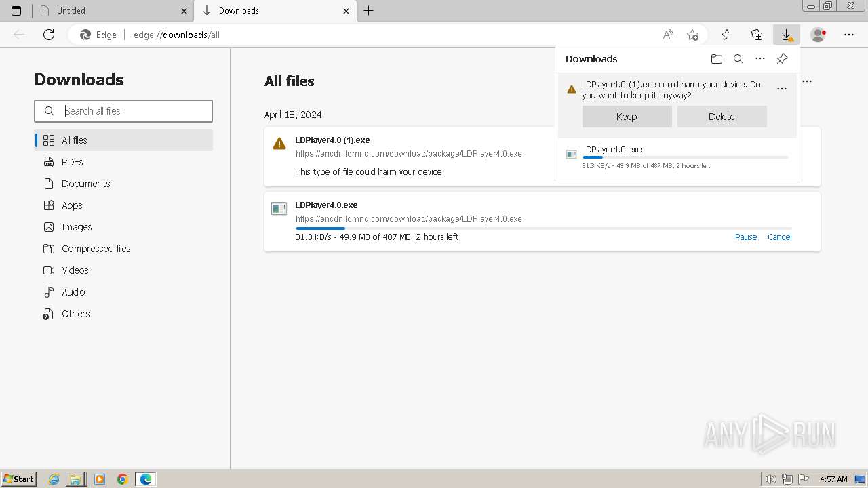The width and height of the screenshot is (868, 488).
Task: Select All files category
Action: coord(123,140)
